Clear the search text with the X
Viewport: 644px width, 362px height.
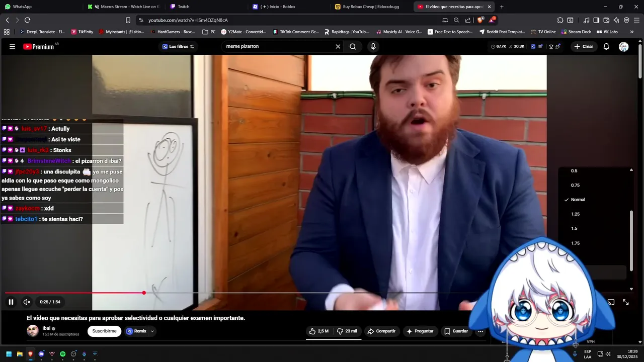pos(338,46)
